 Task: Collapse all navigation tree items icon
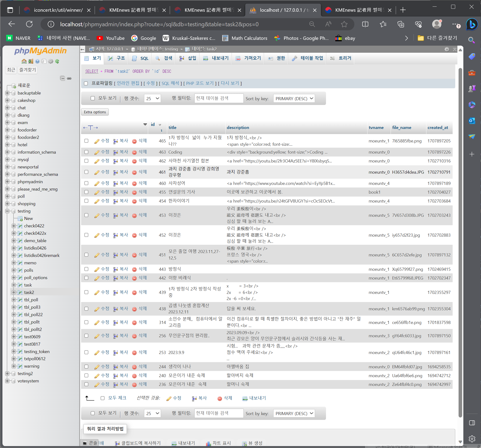pos(62,78)
